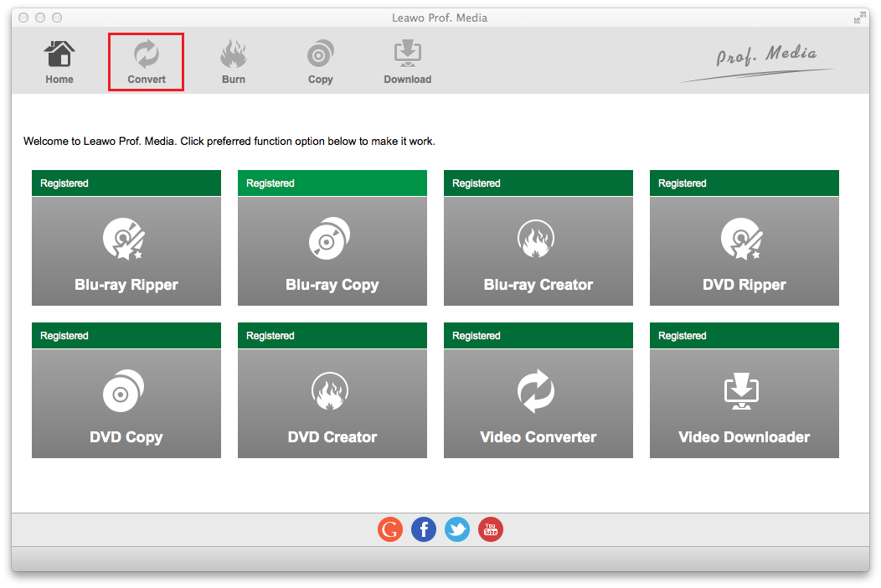Open the DVD Copy tile

(x=126, y=404)
